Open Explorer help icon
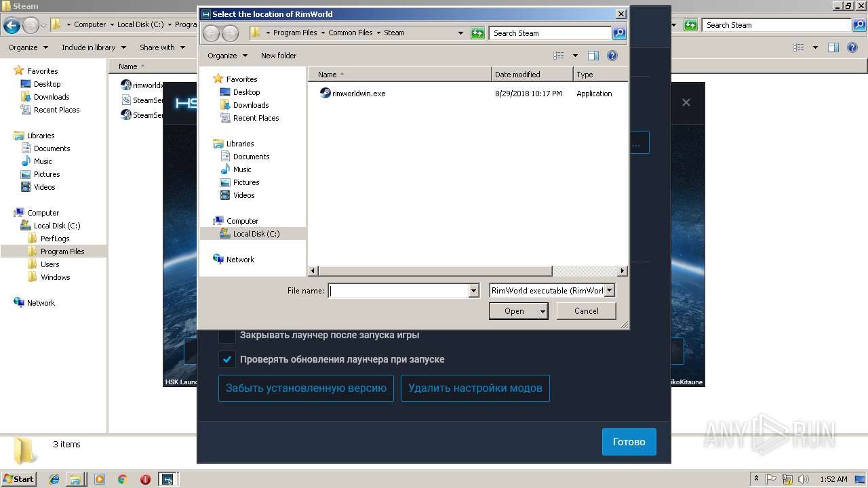868x488 pixels. 853,47
